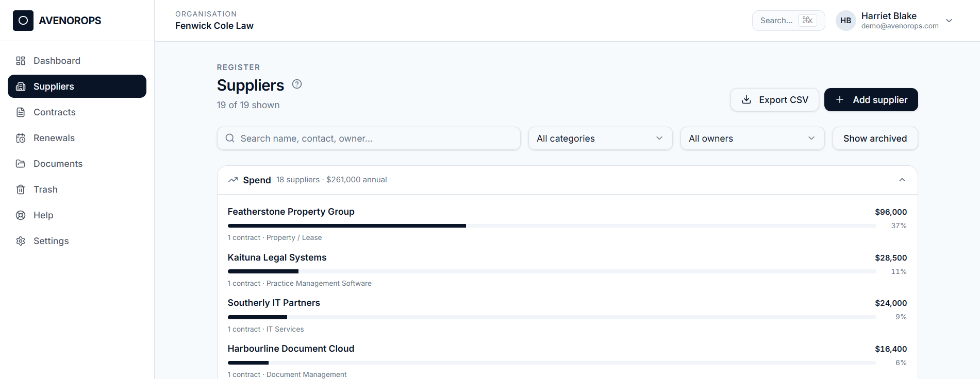Click '1 contract · Practice Management Software' text

(300, 283)
